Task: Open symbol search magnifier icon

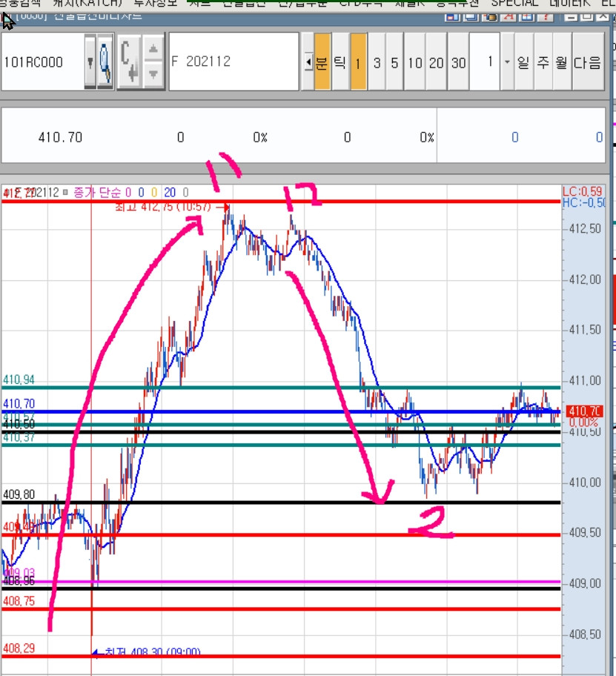Action: click(105, 62)
